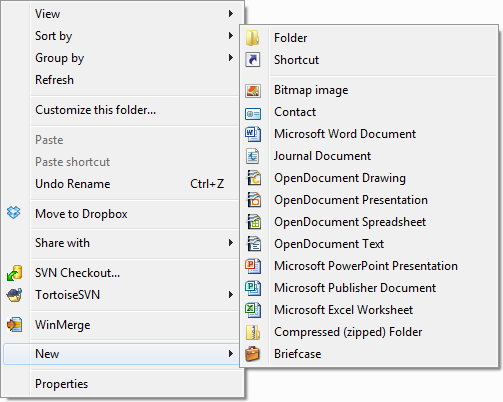Click the Microsoft Excel Worksheet icon
The image size is (503, 402).
coord(253,310)
